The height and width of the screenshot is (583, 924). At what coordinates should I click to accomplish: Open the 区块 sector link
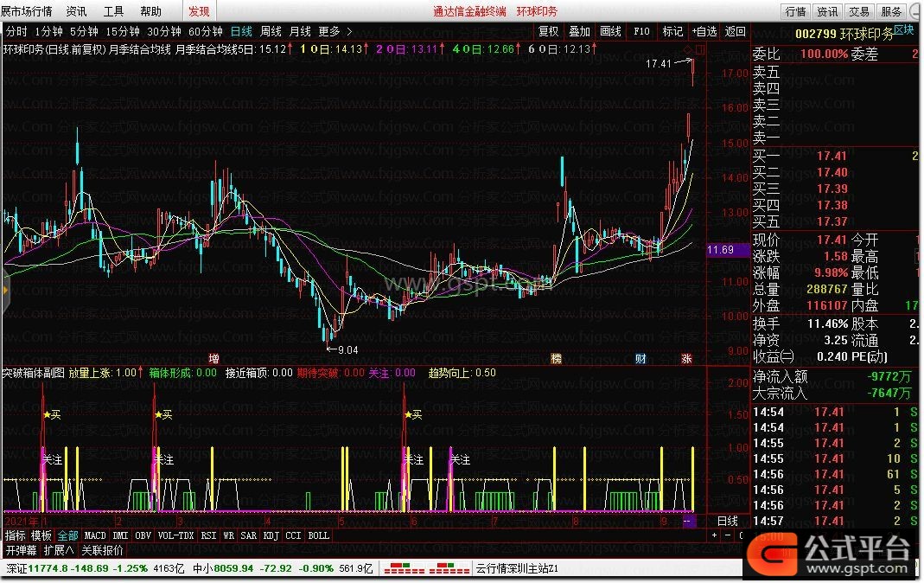[x=904, y=29]
